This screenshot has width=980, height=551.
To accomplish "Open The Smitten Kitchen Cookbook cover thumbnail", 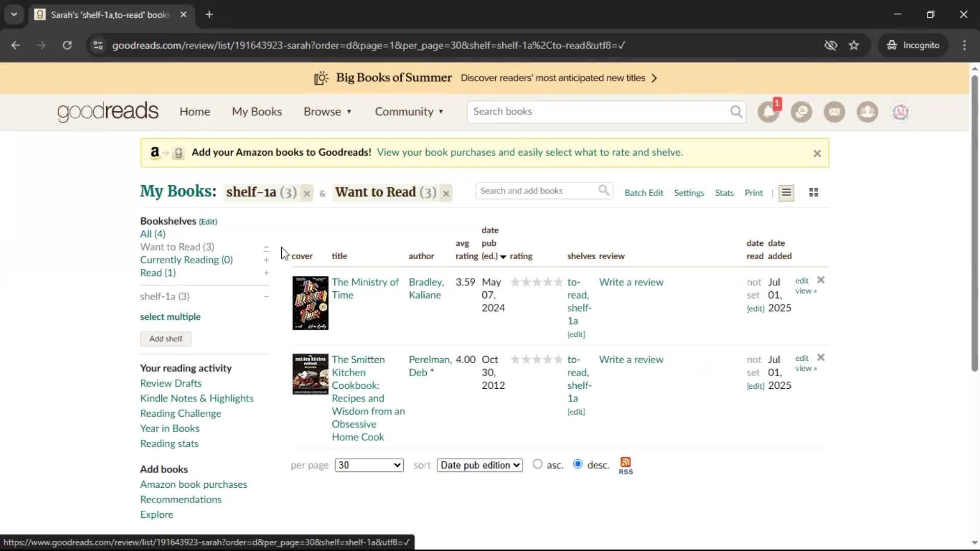I will tap(310, 374).
